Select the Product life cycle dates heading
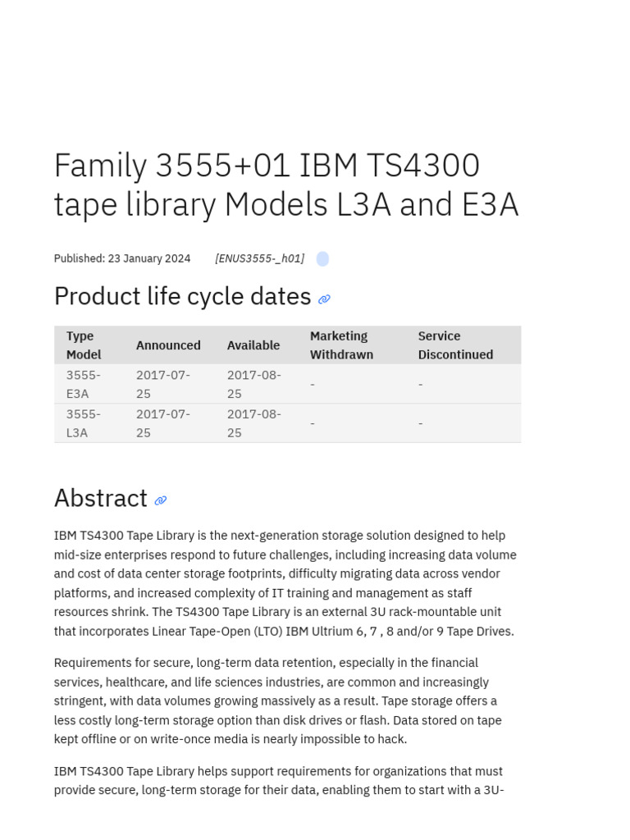The height and width of the screenshot is (840, 630). tap(182, 296)
